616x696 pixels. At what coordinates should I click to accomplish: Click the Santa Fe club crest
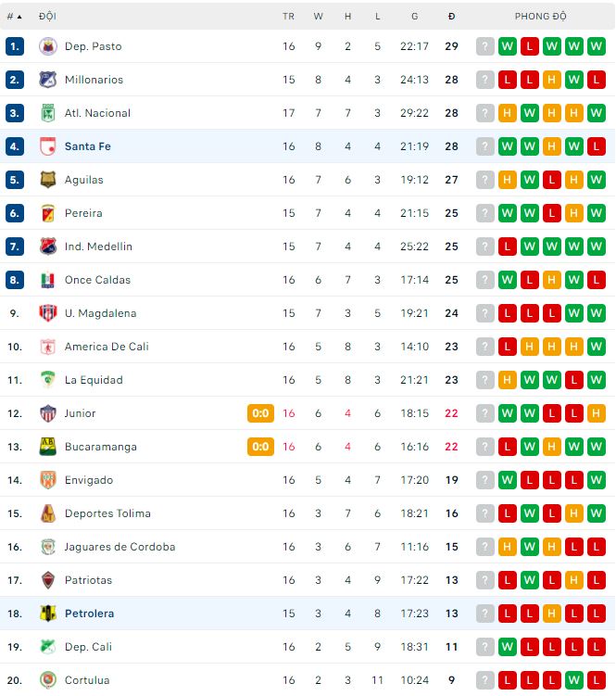pos(48,146)
